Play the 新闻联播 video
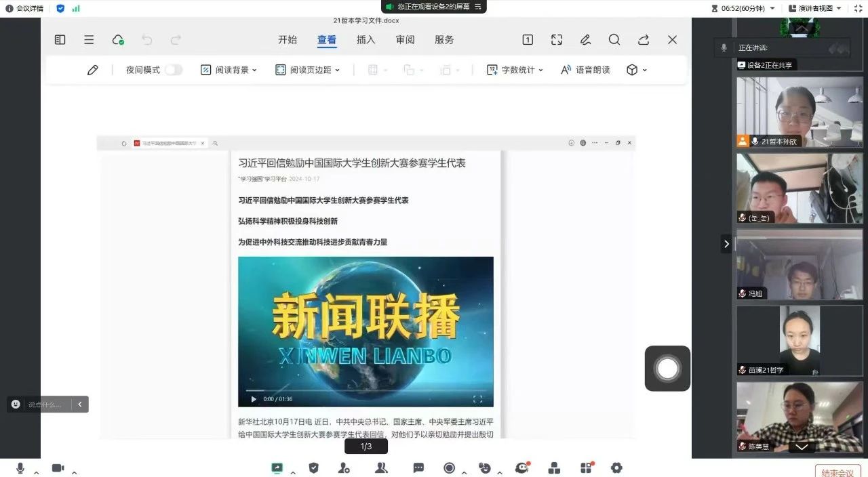Image resolution: width=868 pixels, height=477 pixels. click(x=254, y=399)
